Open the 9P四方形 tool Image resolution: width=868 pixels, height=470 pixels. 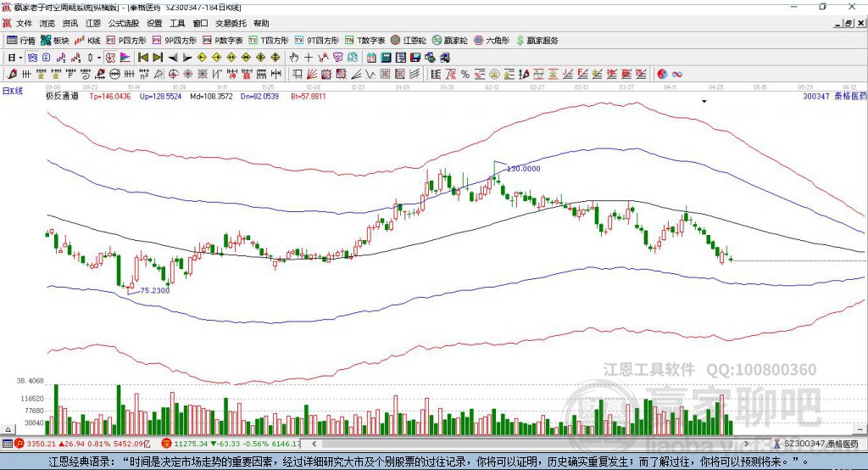(x=175, y=41)
